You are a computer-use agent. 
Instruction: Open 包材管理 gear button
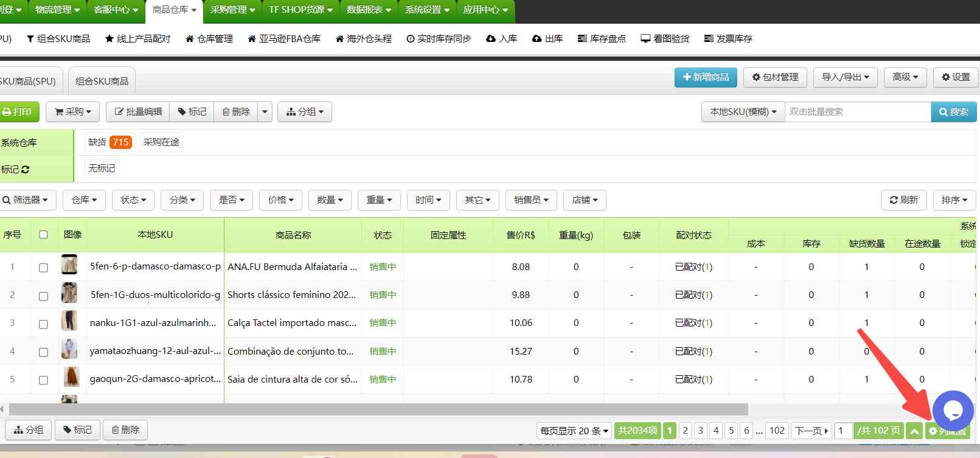pos(775,77)
